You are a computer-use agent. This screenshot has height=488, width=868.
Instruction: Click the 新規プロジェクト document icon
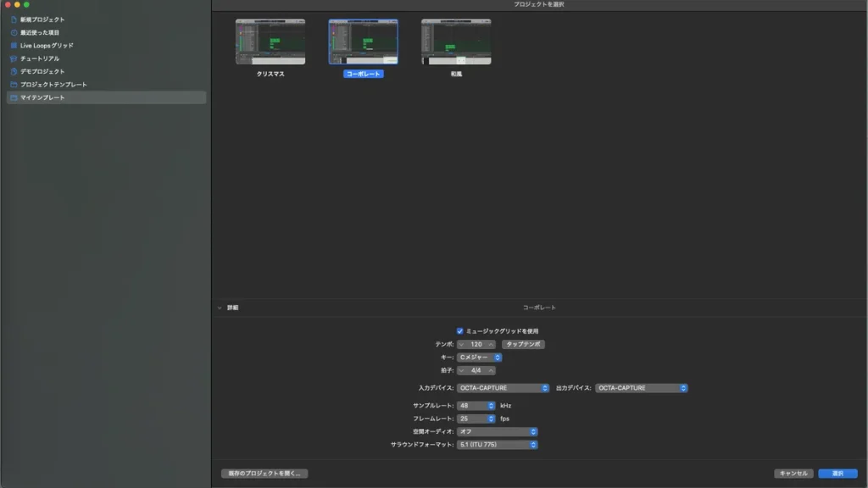coord(14,19)
